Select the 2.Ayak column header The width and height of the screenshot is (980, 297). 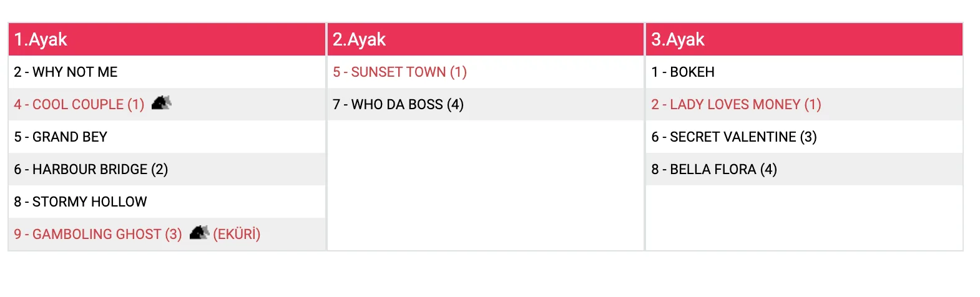pyautogui.click(x=360, y=39)
